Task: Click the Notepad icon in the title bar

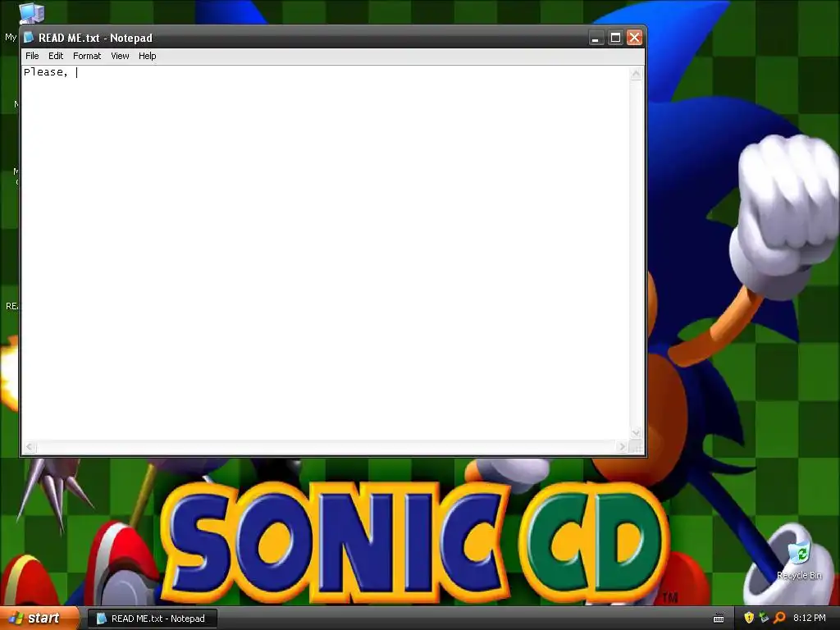Action: coord(29,38)
